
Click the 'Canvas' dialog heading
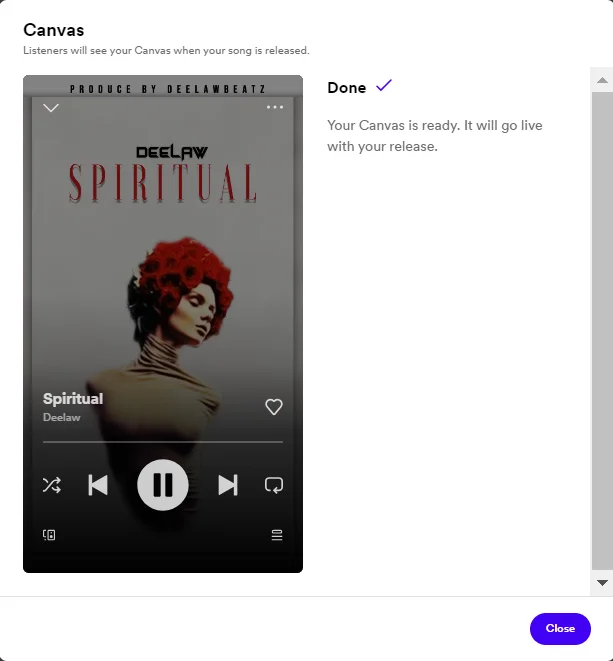click(54, 30)
